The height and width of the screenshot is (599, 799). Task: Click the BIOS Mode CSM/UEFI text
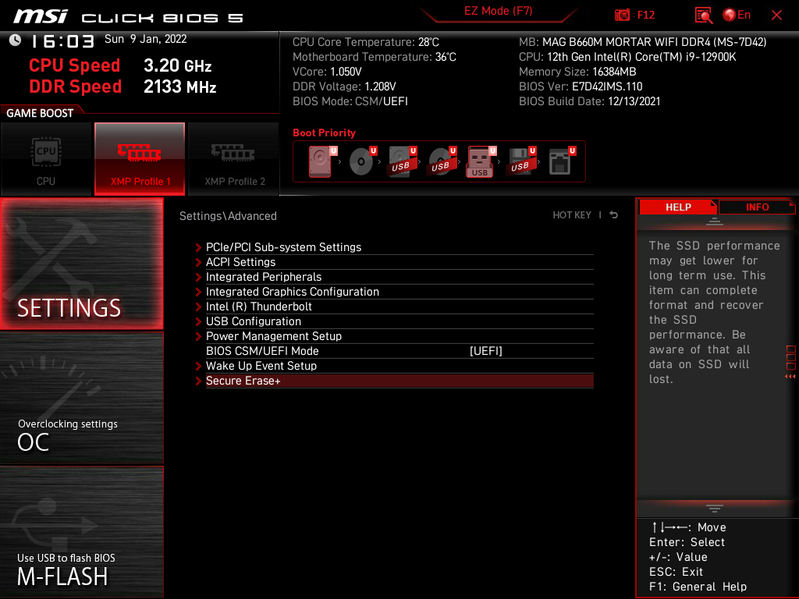[x=350, y=101]
